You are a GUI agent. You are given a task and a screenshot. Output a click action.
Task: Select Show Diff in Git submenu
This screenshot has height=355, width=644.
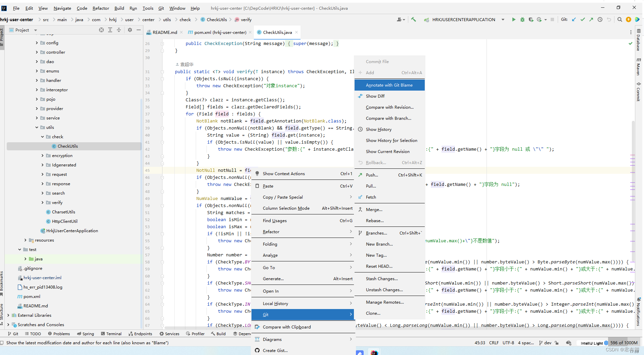click(x=389, y=96)
